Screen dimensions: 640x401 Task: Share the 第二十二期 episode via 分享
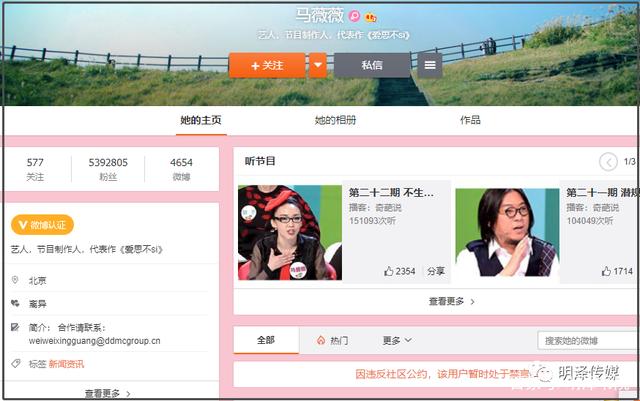(x=436, y=271)
